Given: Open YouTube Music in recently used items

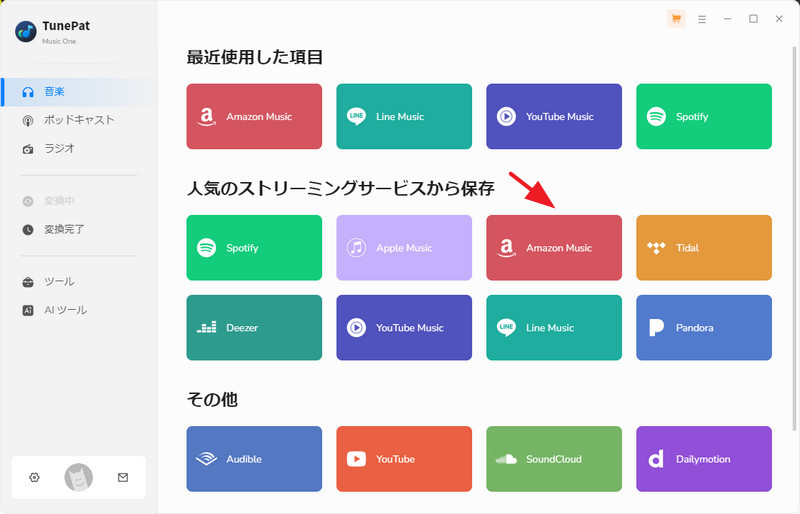Looking at the screenshot, I should coord(554,116).
